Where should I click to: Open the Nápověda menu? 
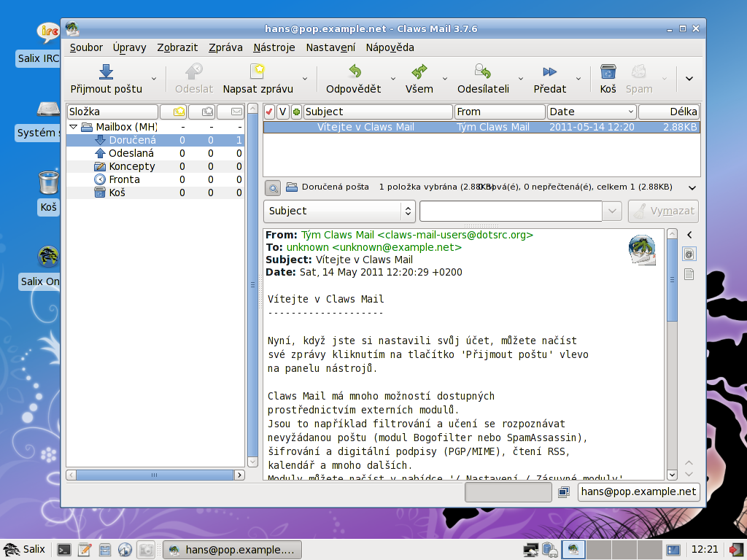(390, 47)
